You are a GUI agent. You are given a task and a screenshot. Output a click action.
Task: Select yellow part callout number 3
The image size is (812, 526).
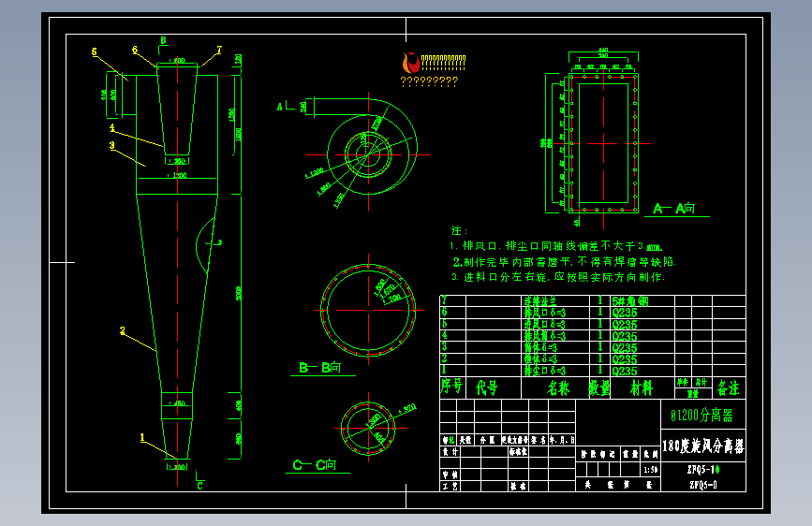tap(111, 145)
